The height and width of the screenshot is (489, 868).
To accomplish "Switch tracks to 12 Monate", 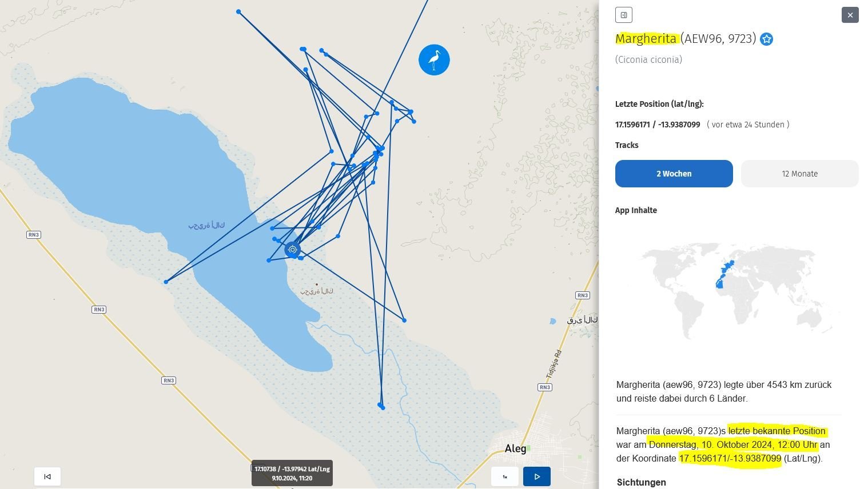I will [799, 174].
